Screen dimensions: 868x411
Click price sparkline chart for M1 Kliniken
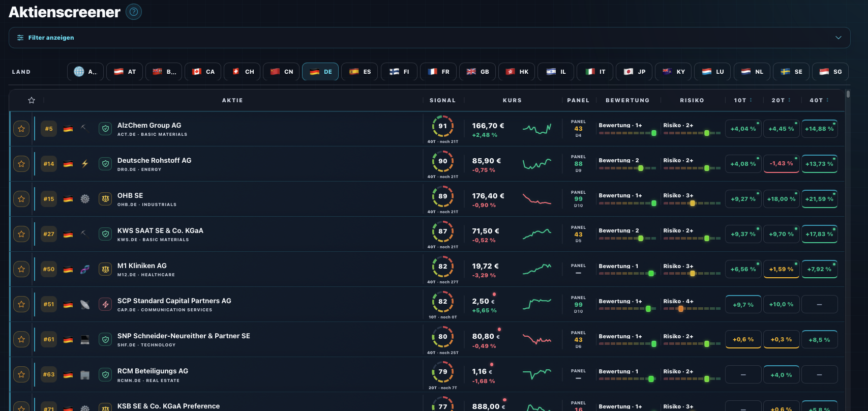click(x=537, y=269)
